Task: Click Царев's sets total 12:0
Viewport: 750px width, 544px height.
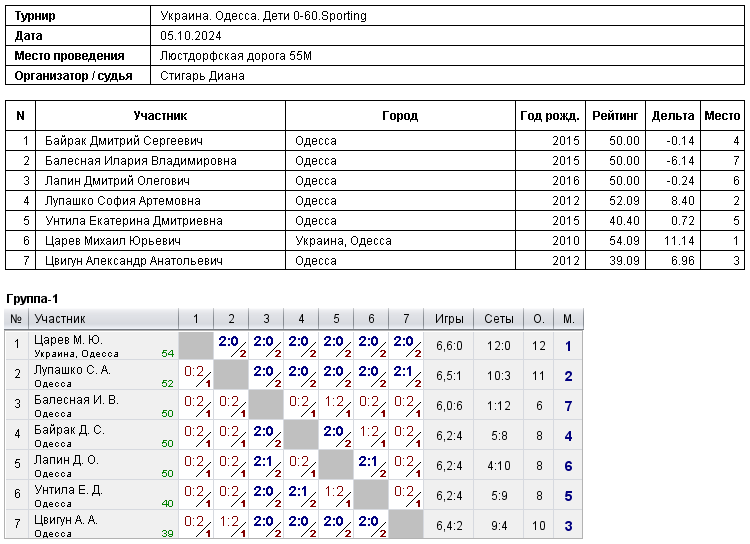Action: tap(499, 346)
